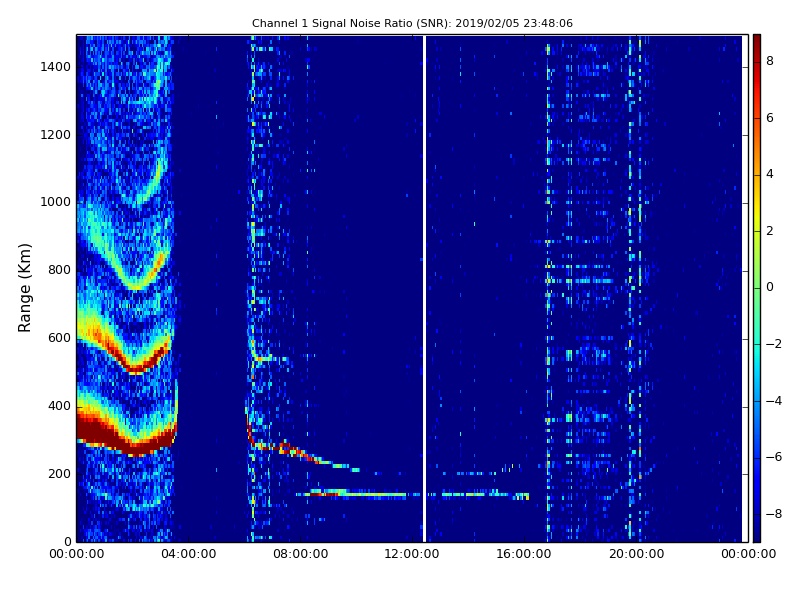Click the colorbar label −8
The width and height of the screenshot is (800, 600).
774,514
